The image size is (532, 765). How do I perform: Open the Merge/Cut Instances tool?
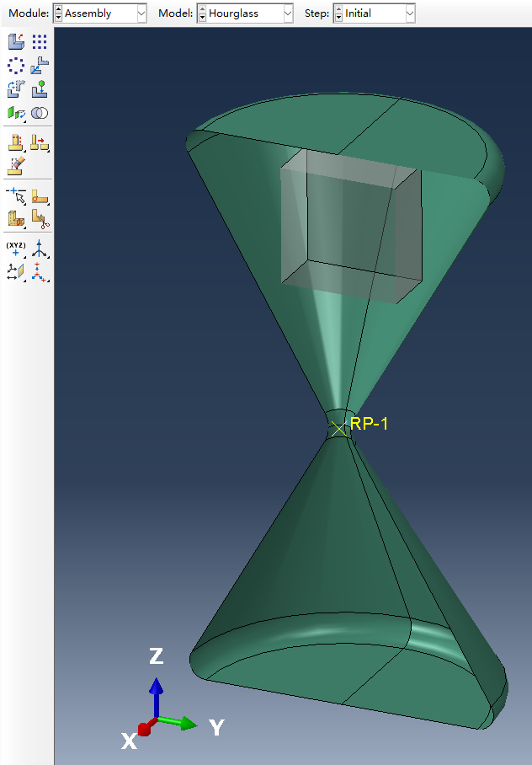(x=40, y=113)
